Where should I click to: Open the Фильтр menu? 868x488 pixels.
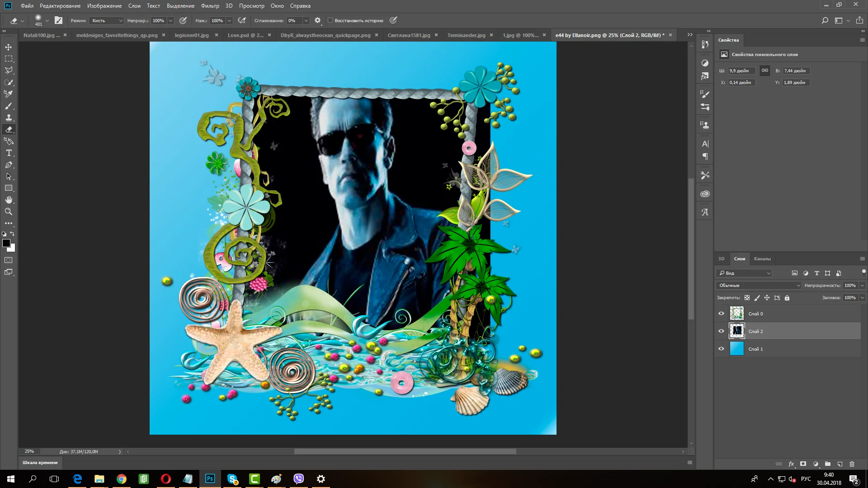coord(210,6)
